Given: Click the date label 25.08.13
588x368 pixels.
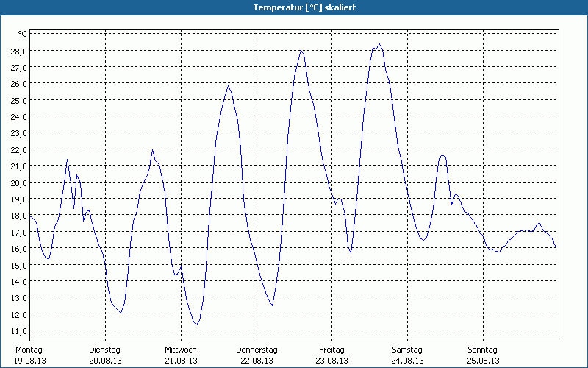Looking at the screenshot, I should click(483, 361).
